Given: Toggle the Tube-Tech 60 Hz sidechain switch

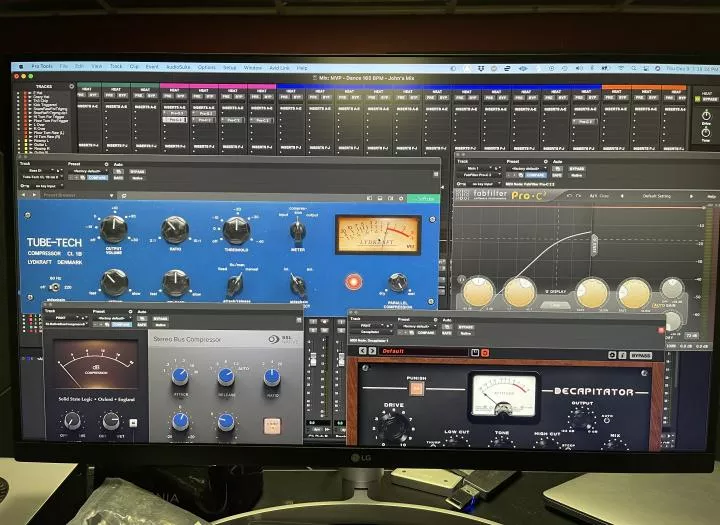Looking at the screenshot, I should coord(55,288).
